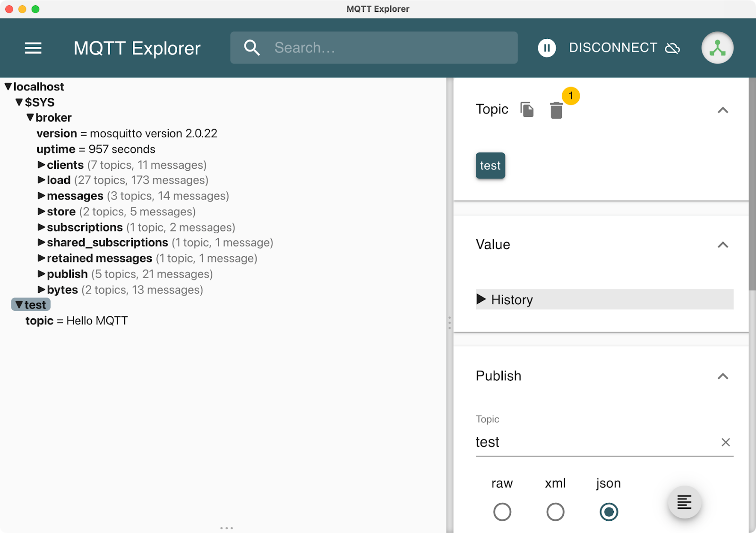This screenshot has height=533, width=756.
Task: Open the payload formatting button bottom right
Action: click(x=685, y=502)
